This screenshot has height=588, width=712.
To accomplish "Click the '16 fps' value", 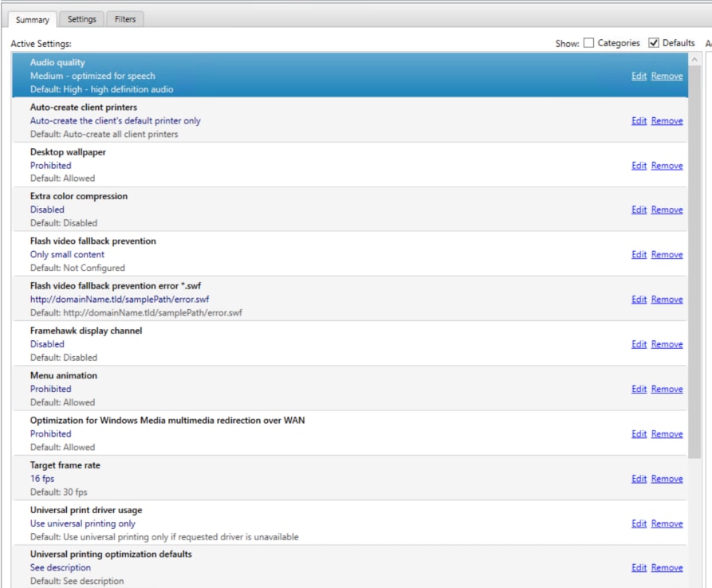I will coord(42,479).
